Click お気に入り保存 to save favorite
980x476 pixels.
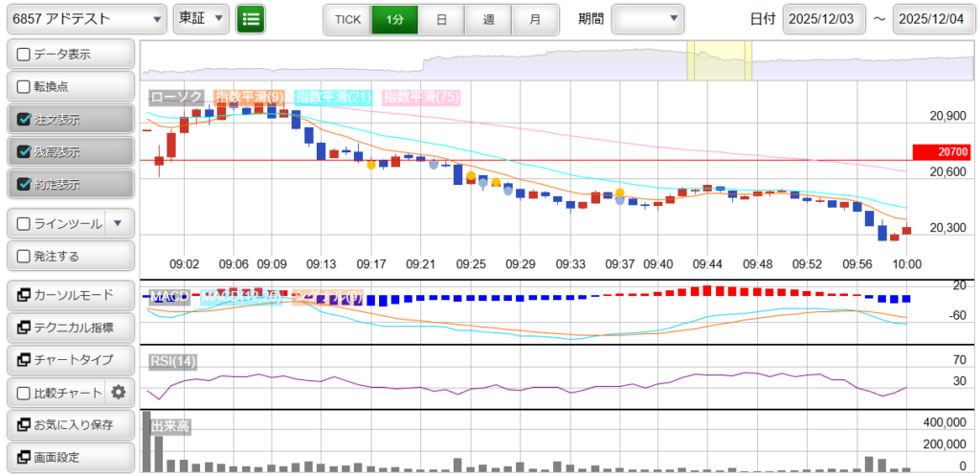[x=70, y=424]
